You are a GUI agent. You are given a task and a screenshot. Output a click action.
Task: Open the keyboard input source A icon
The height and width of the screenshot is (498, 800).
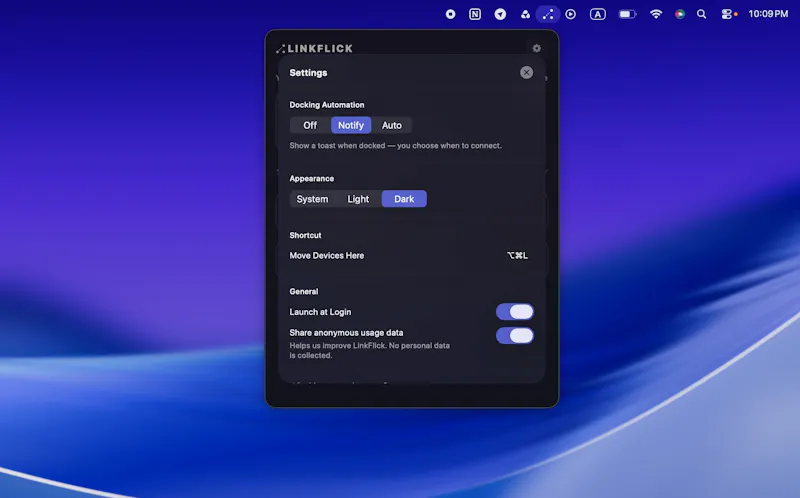pyautogui.click(x=597, y=14)
